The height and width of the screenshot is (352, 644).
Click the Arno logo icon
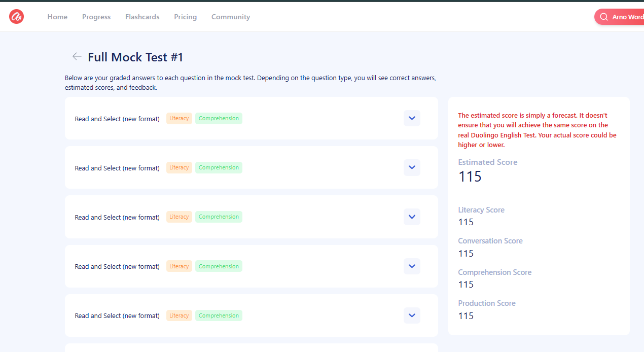16,17
